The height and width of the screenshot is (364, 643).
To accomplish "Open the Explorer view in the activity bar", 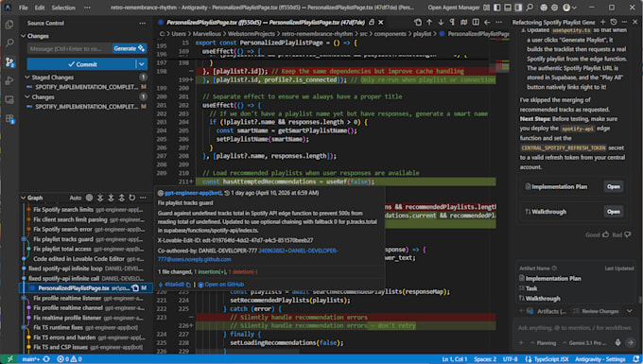I will pos(9,25).
